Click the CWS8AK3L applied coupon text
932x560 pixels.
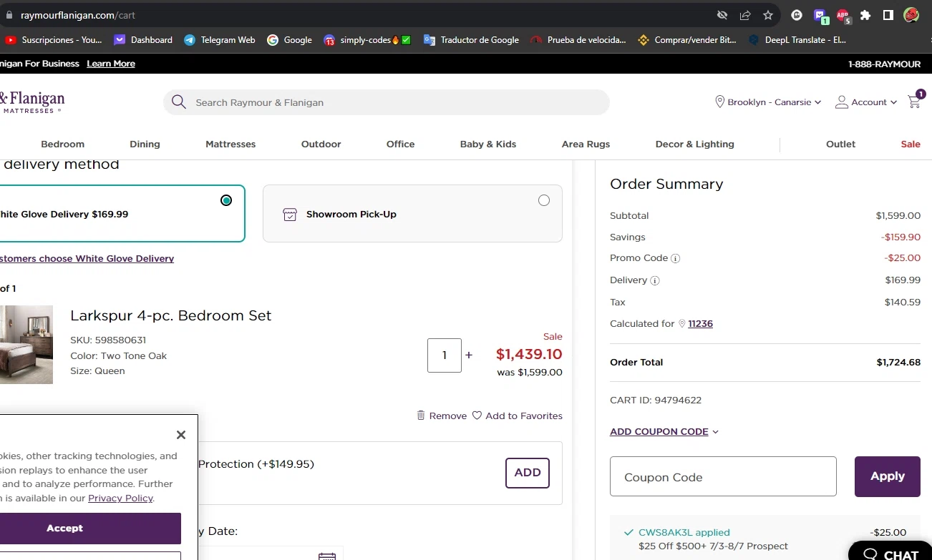point(684,533)
